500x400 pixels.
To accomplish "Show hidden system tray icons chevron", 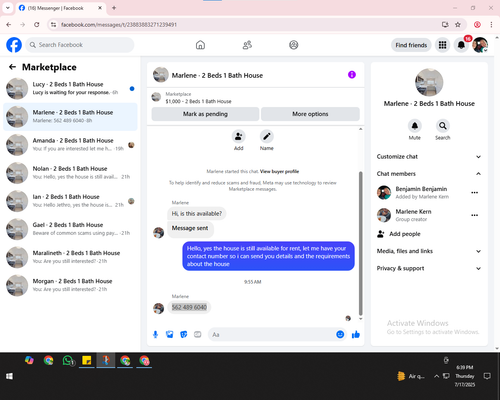I will point(436,376).
